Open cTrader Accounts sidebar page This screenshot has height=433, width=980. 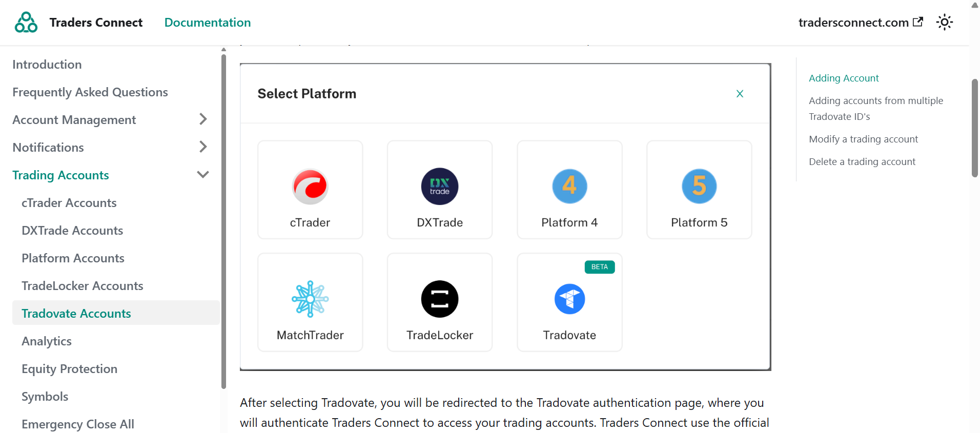(x=69, y=203)
